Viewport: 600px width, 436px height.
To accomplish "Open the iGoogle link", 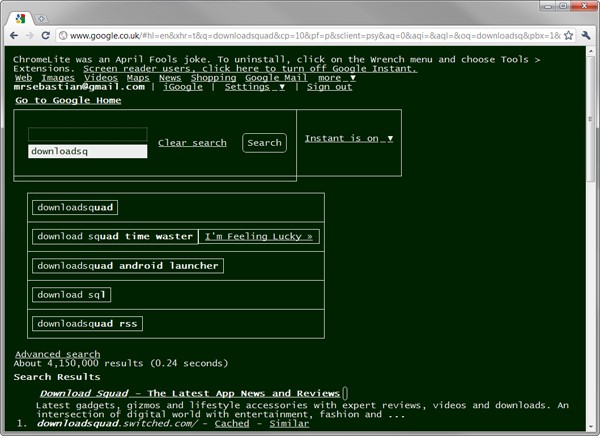I will [x=183, y=87].
